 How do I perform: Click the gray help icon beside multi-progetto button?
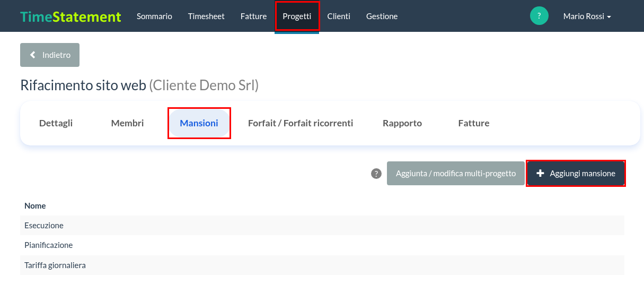pyautogui.click(x=376, y=174)
